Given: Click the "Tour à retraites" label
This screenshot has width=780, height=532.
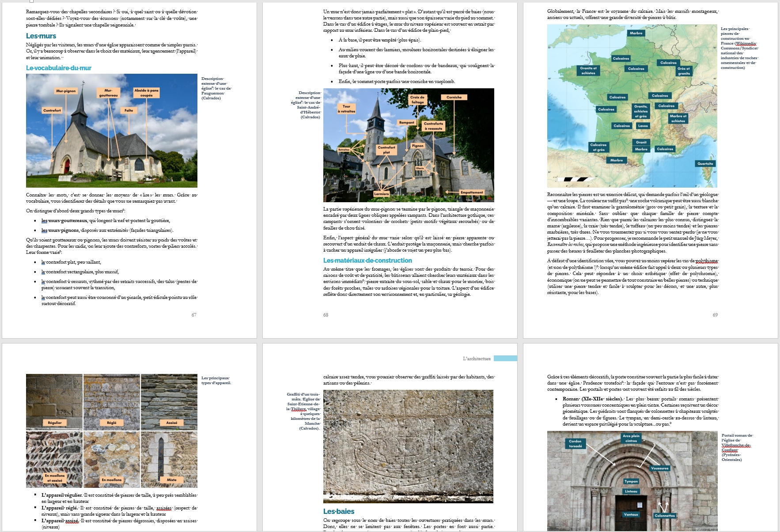Looking at the screenshot, I should pyautogui.click(x=346, y=109).
